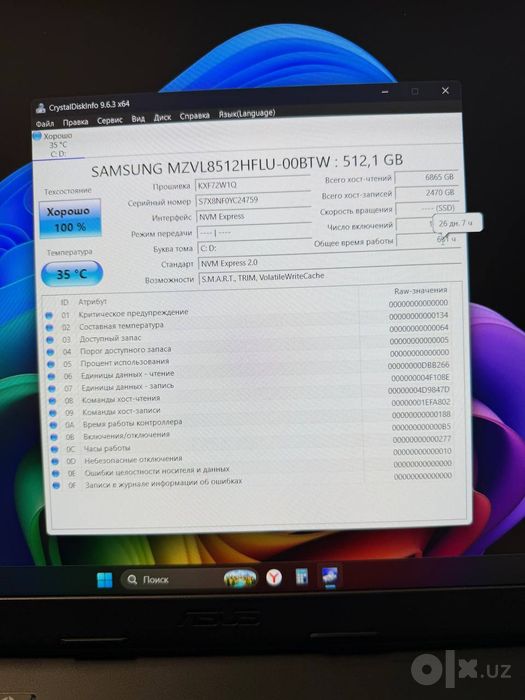Image resolution: width=525 pixels, height=700 pixels.
Task: Click status dot of row 05
Action: [50, 364]
